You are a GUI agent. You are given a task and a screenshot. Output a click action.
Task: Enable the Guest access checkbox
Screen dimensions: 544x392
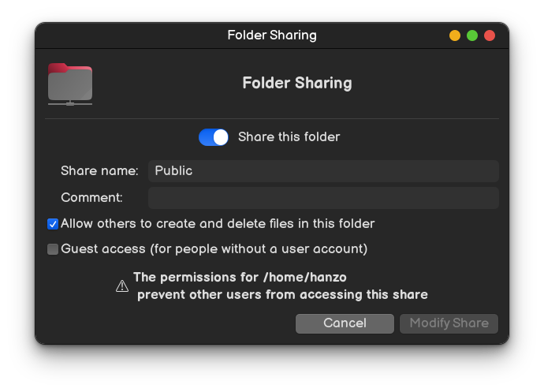[53, 249]
